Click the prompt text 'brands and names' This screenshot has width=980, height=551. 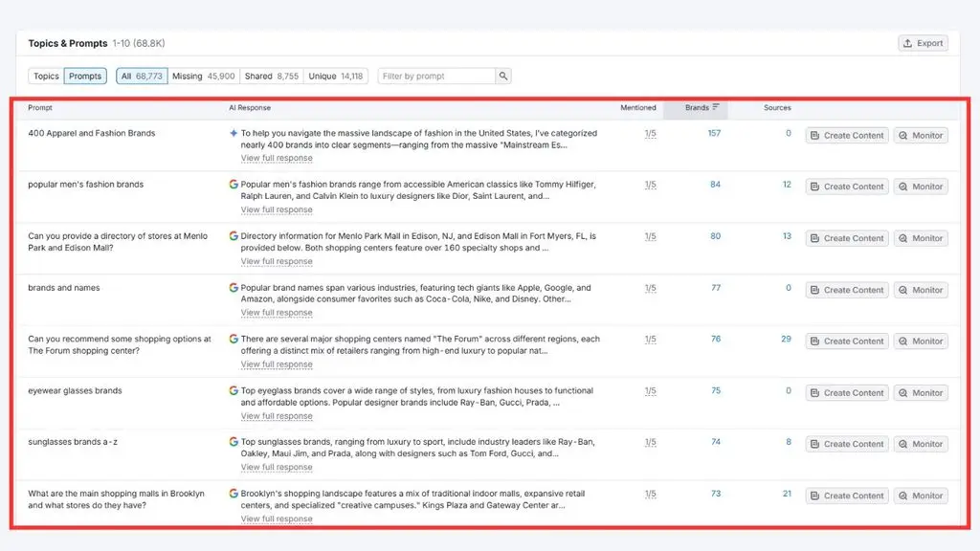point(64,288)
